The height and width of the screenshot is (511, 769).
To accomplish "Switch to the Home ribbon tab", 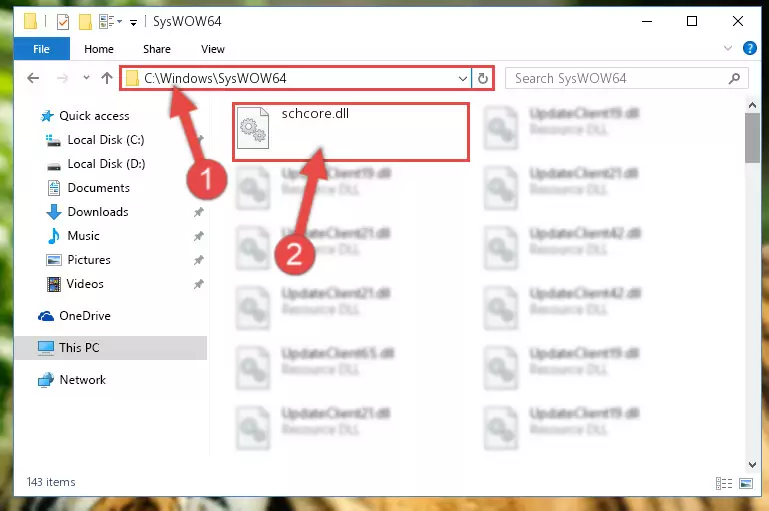I will tap(99, 49).
